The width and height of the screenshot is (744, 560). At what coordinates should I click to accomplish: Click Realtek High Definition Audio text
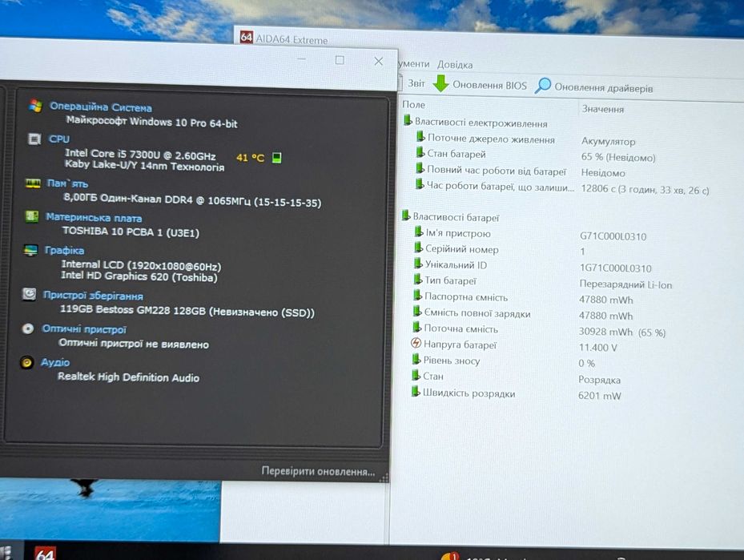point(128,377)
